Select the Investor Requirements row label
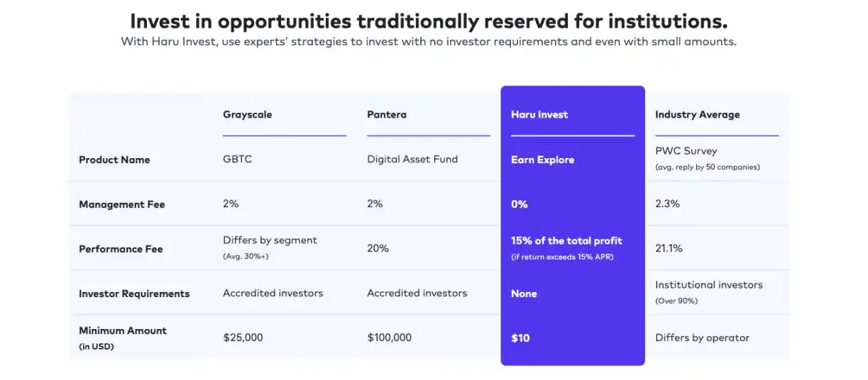This screenshot has width=868, height=380. click(134, 294)
